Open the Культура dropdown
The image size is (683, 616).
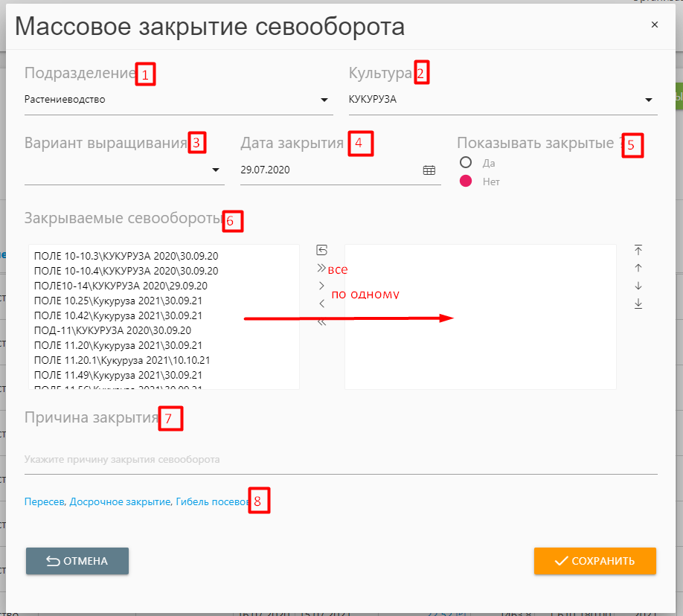[649, 100]
